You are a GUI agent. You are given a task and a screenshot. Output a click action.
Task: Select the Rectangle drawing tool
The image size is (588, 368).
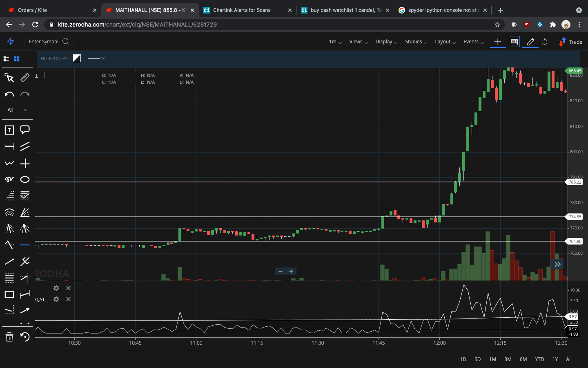pos(9,294)
